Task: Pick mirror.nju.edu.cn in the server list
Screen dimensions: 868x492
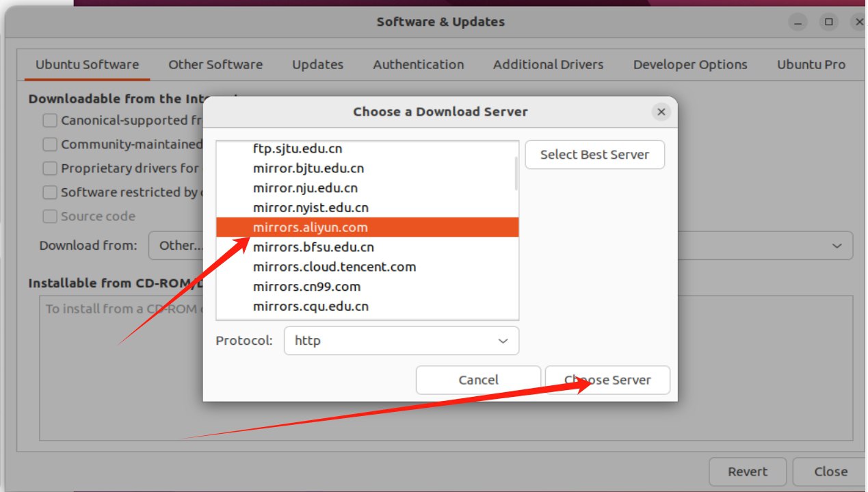Action: [305, 188]
